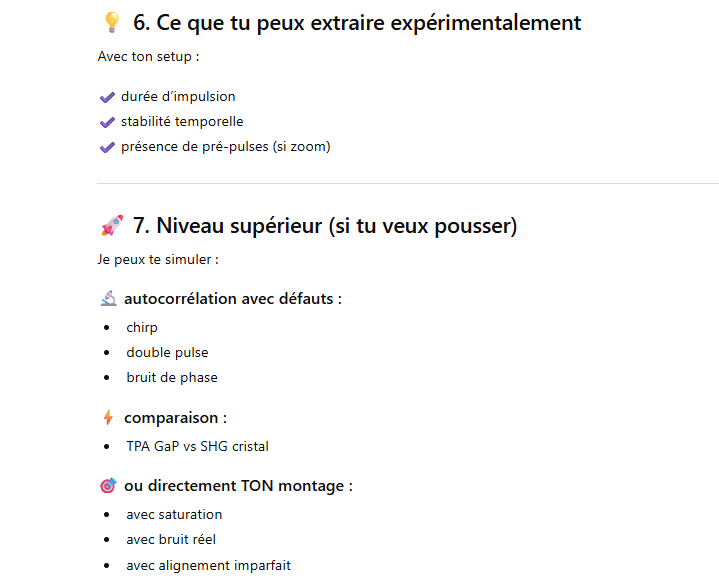Click the "comparaison :" subheading
The height and width of the screenshot is (585, 719).
[175, 417]
